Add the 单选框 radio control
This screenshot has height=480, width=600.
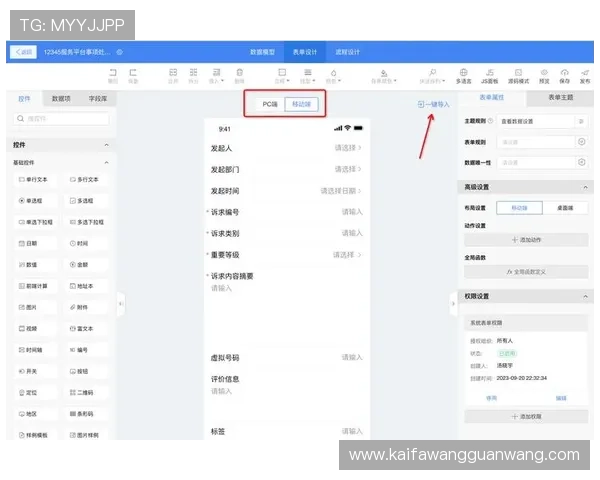pyautogui.click(x=35, y=201)
